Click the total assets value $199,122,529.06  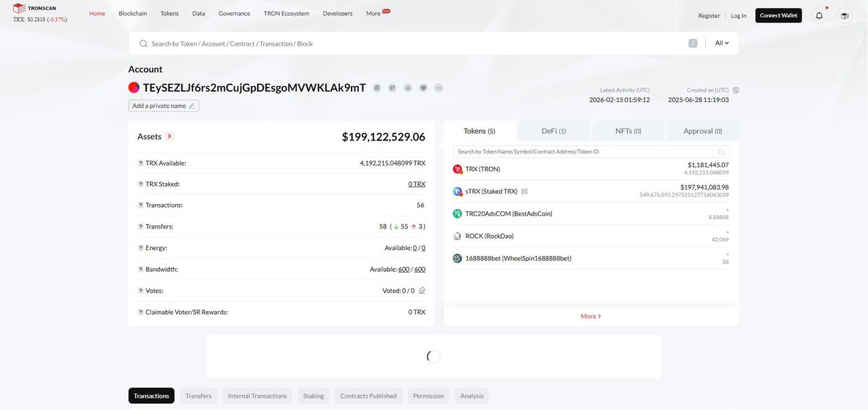tap(383, 136)
